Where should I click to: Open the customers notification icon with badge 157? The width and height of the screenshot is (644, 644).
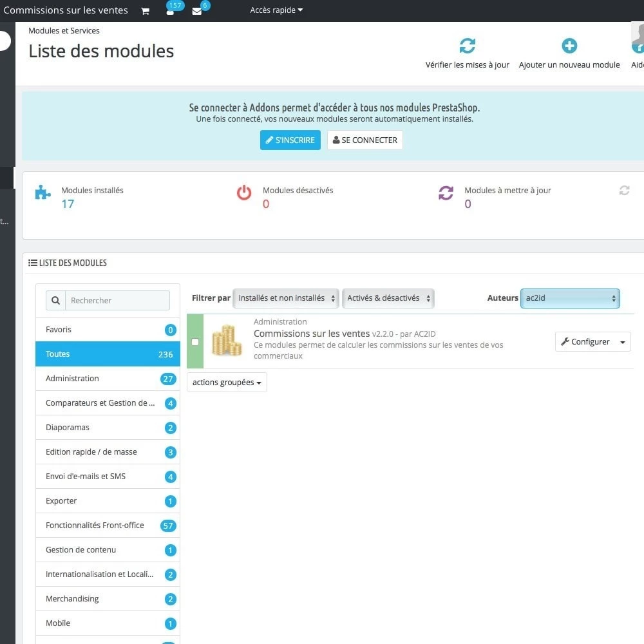(x=171, y=11)
